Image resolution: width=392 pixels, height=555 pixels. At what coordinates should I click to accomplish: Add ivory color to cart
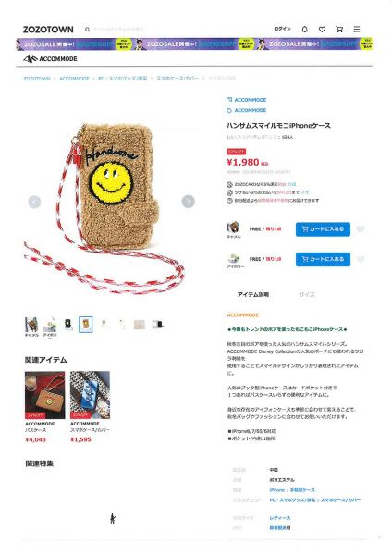pyautogui.click(x=323, y=259)
